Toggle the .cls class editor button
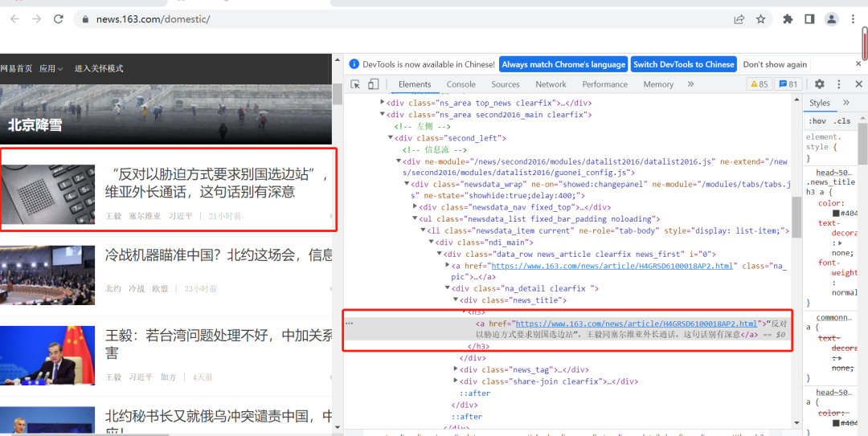Viewport: 868px width, 436px height. tap(842, 121)
